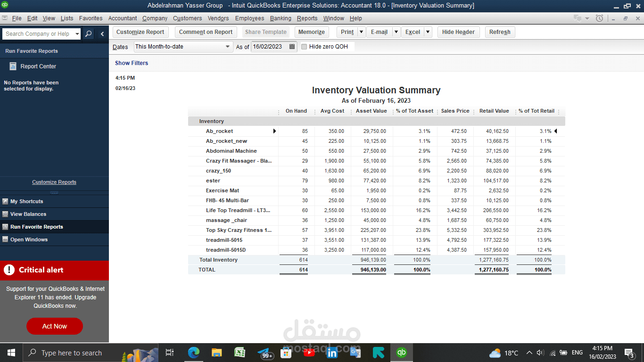644x362 pixels.
Task: Open Telegram with the 99+ badge
Action: click(264, 353)
